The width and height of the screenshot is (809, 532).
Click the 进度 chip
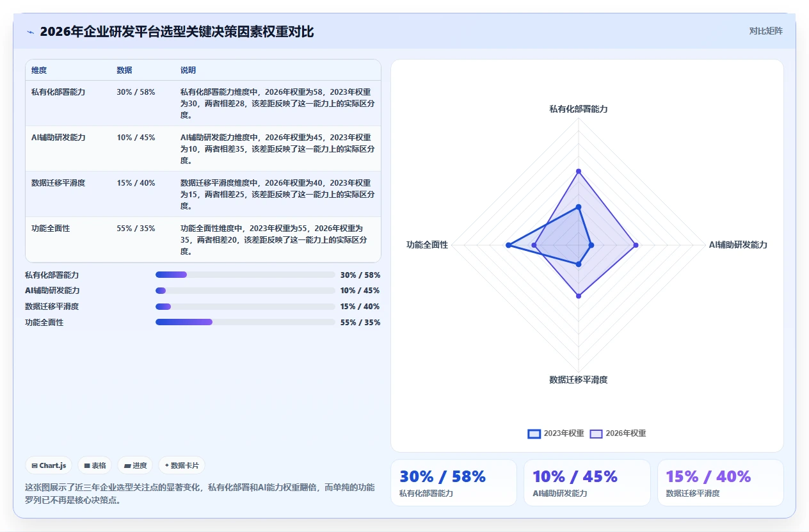pos(135,465)
